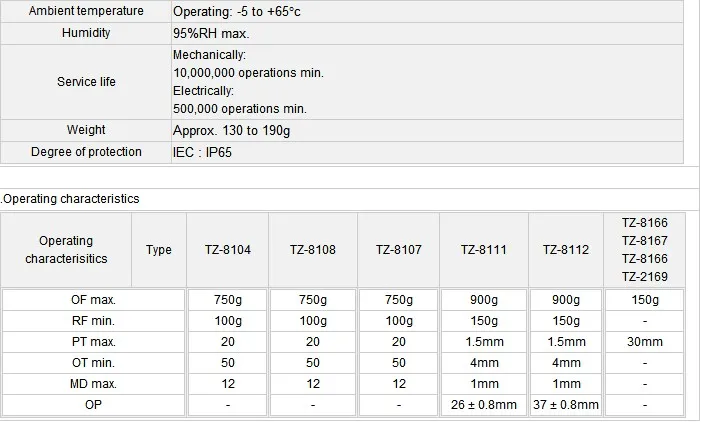Screen dimensions: 701x422
Task: Select the TZ-8104 column header
Action: (227, 250)
